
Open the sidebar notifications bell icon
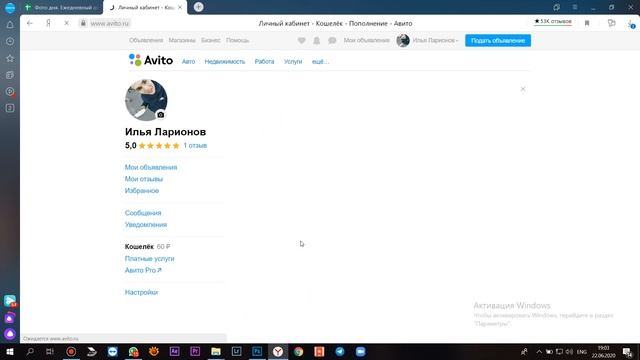pyautogui.click(x=10, y=24)
